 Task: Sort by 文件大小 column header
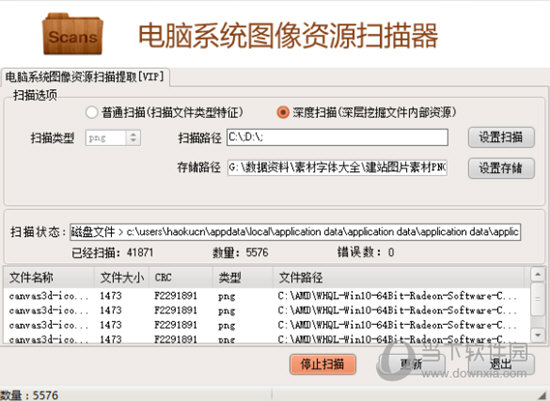pyautogui.click(x=122, y=278)
